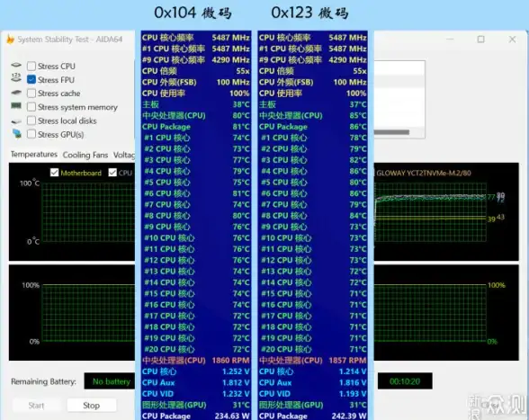Click the 1857 RPM fan speed reading
The image size is (529, 420).
[x=347, y=361]
